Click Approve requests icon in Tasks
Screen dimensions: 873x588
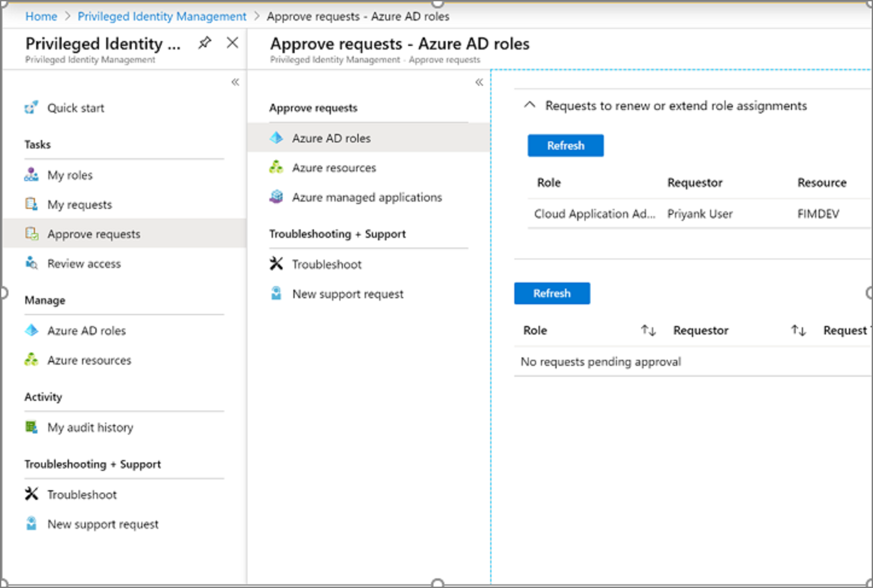pos(31,234)
